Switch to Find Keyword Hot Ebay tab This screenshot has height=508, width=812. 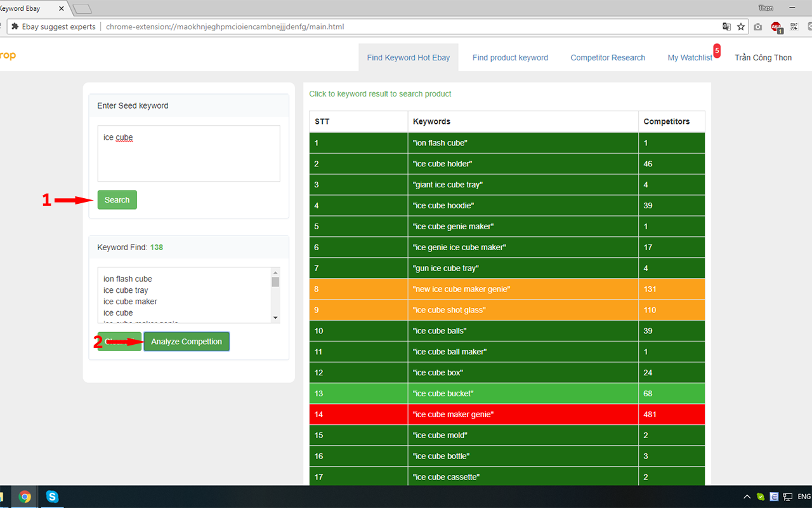click(409, 58)
